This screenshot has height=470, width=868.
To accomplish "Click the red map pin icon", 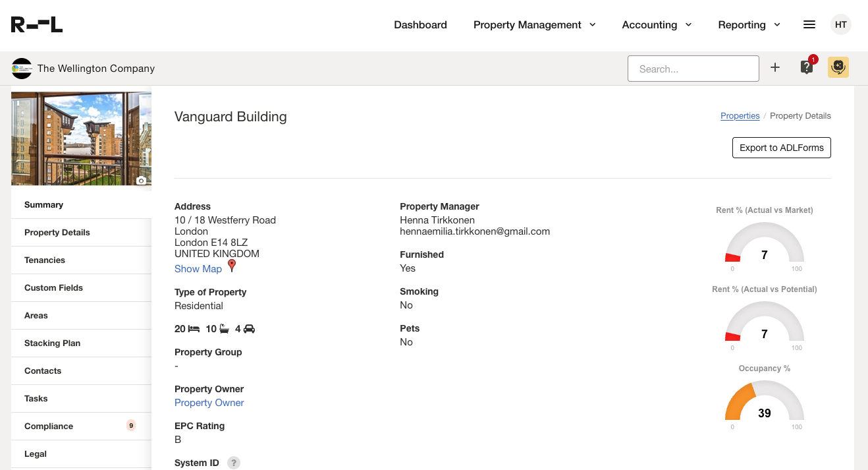I will coord(232,266).
